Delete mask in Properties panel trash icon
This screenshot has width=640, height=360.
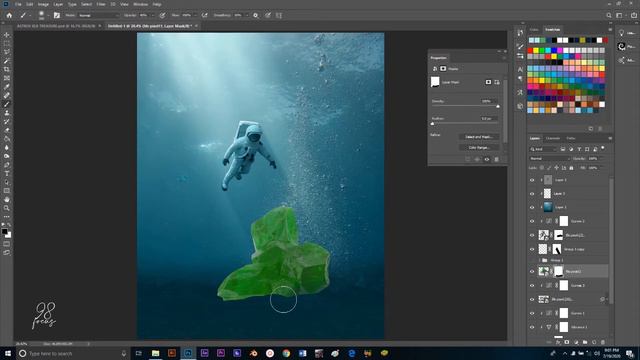tap(496, 160)
